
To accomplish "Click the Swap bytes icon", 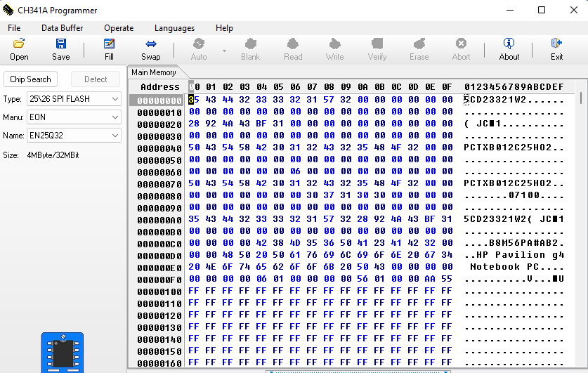I will point(150,44).
